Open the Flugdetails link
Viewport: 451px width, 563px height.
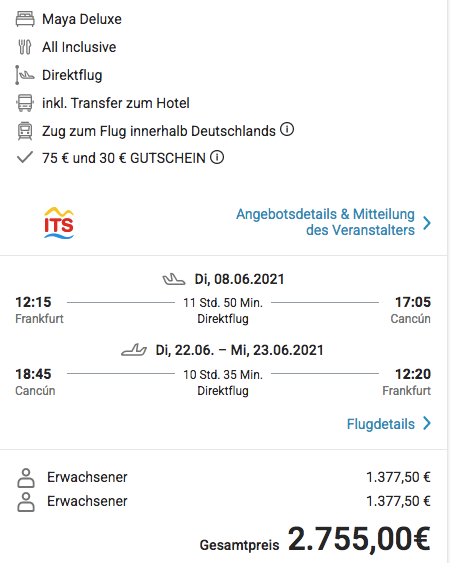click(381, 424)
